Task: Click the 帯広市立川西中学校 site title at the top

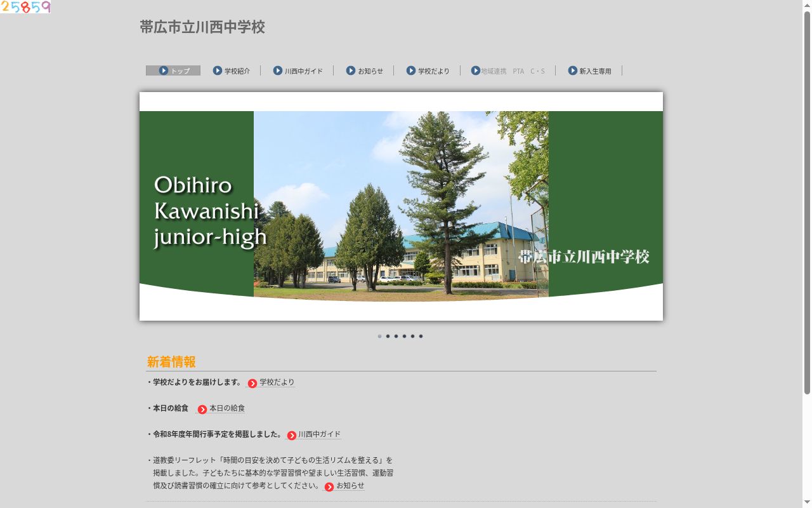Action: (202, 27)
